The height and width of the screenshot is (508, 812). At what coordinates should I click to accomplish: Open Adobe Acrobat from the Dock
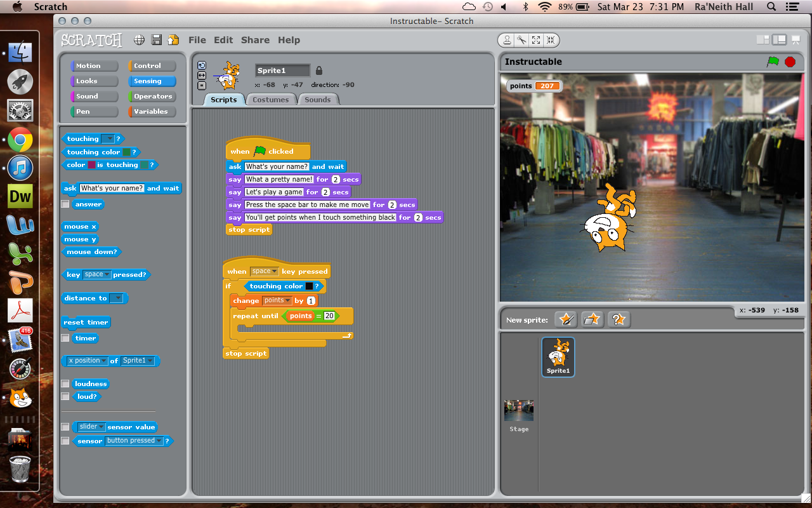(20, 311)
